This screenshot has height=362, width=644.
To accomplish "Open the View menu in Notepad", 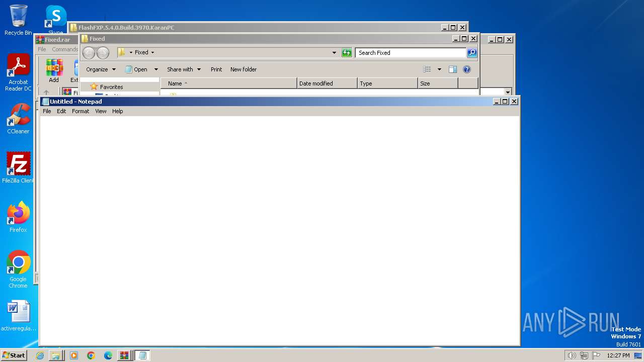I will 101,111.
